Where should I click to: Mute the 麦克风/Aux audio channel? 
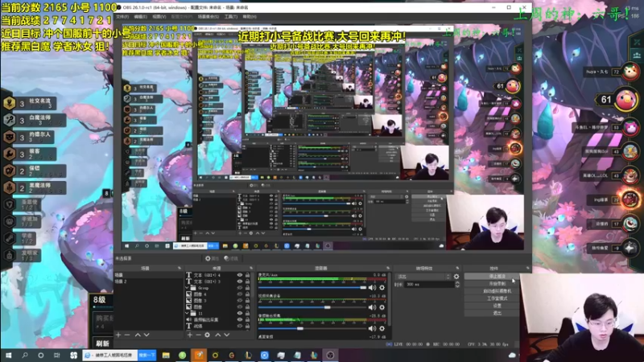coord(372,288)
